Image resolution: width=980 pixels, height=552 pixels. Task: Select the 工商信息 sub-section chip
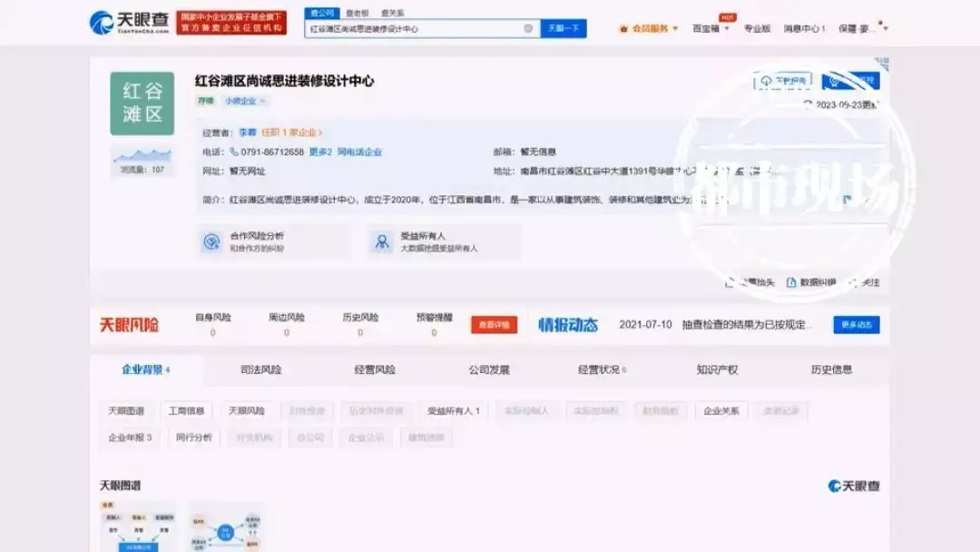(x=186, y=410)
